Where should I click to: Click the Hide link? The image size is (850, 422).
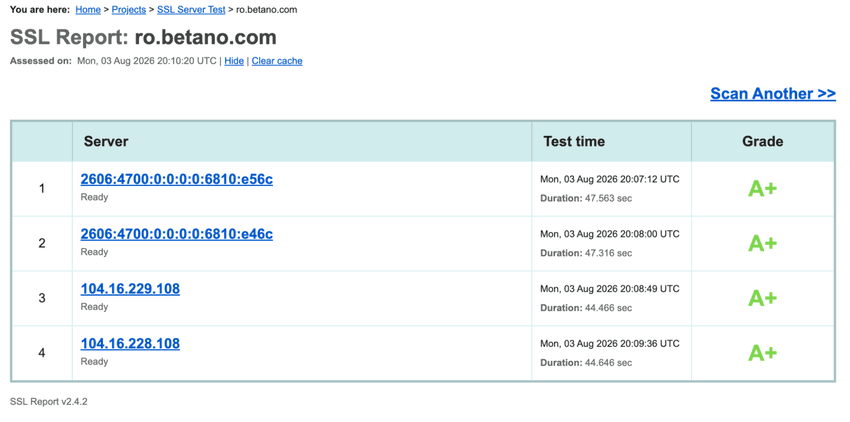point(234,61)
